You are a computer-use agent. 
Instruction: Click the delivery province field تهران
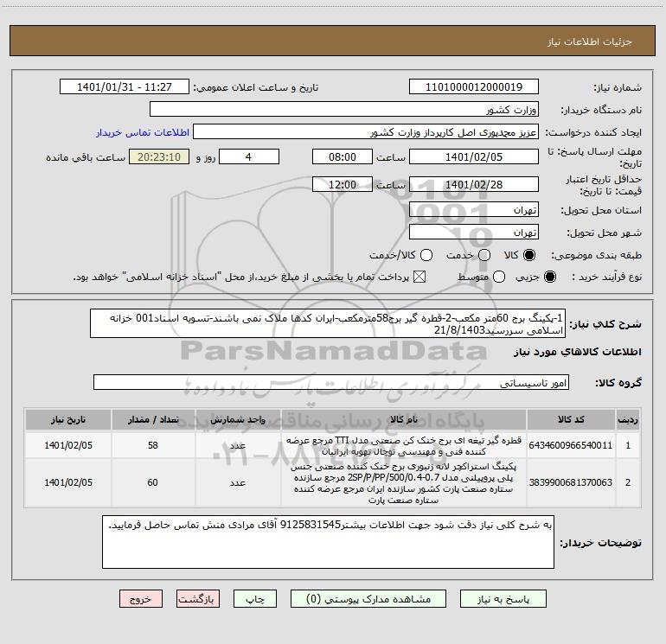[474, 209]
